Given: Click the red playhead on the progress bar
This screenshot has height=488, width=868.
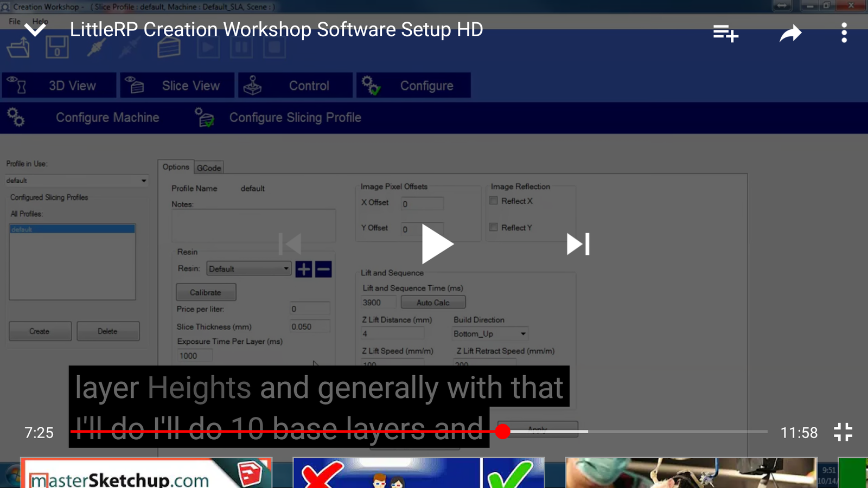Looking at the screenshot, I should click(x=503, y=432).
